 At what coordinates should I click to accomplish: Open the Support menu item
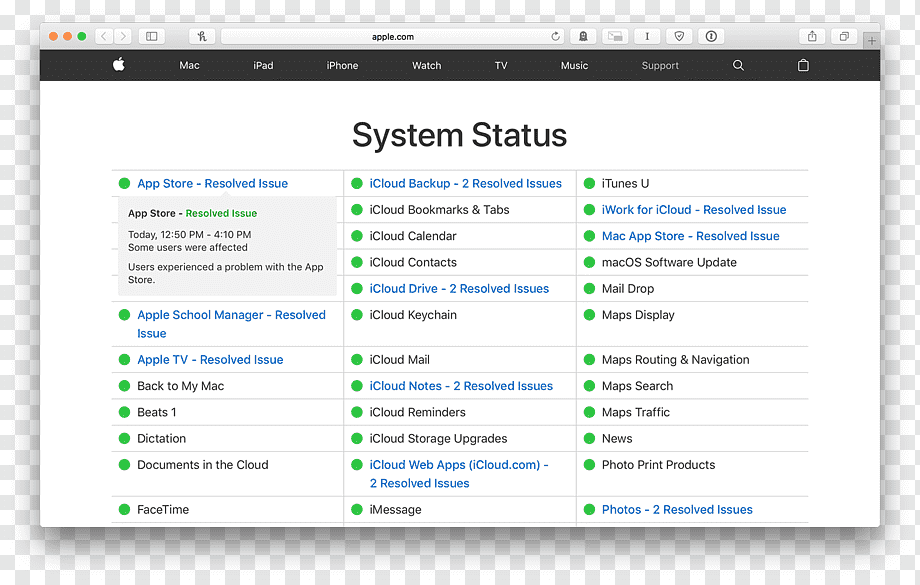tap(660, 65)
